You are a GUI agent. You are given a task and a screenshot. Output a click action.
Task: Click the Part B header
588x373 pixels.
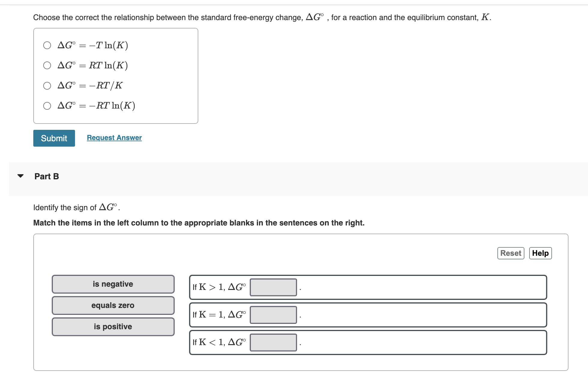(46, 176)
